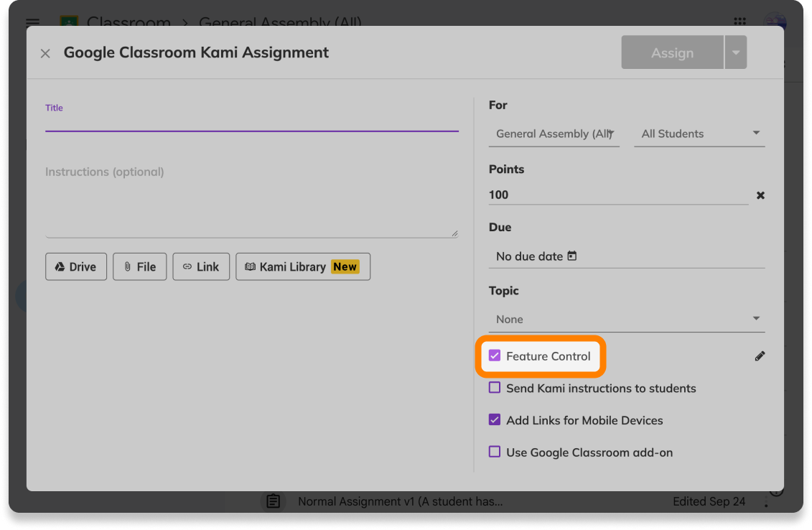The width and height of the screenshot is (812, 530).
Task: Toggle the Feature Control checkbox
Action: point(495,356)
